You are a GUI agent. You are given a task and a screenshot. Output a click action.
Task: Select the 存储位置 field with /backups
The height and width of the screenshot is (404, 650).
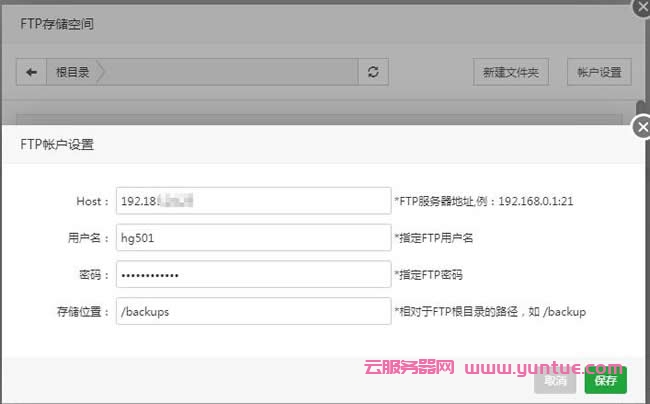tap(252, 311)
